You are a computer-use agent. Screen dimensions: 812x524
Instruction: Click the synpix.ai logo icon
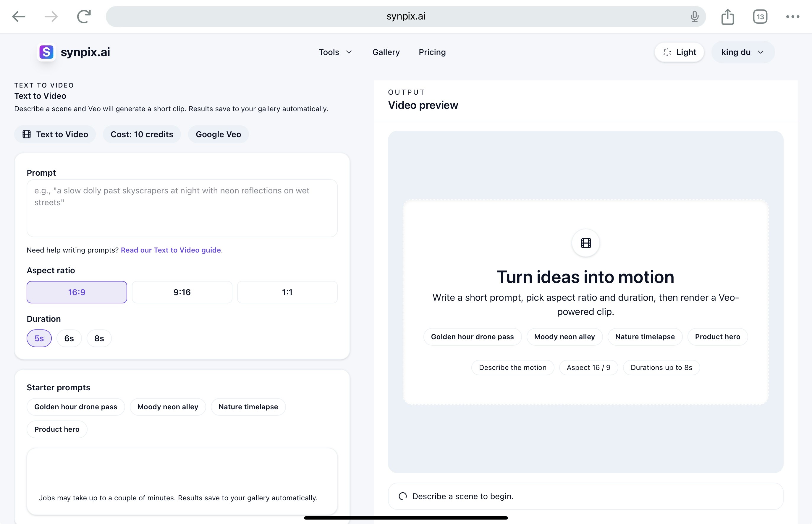click(x=46, y=52)
